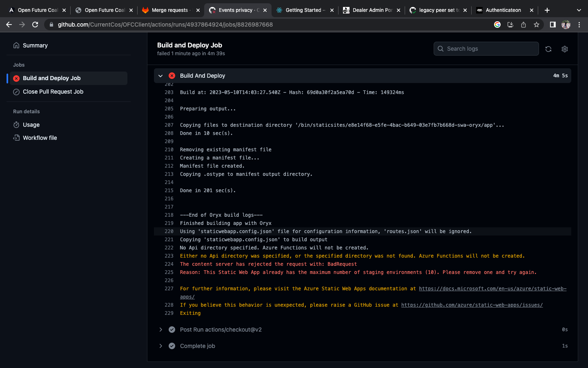
Task: Switch to the Merge requests tab
Action: click(169, 10)
